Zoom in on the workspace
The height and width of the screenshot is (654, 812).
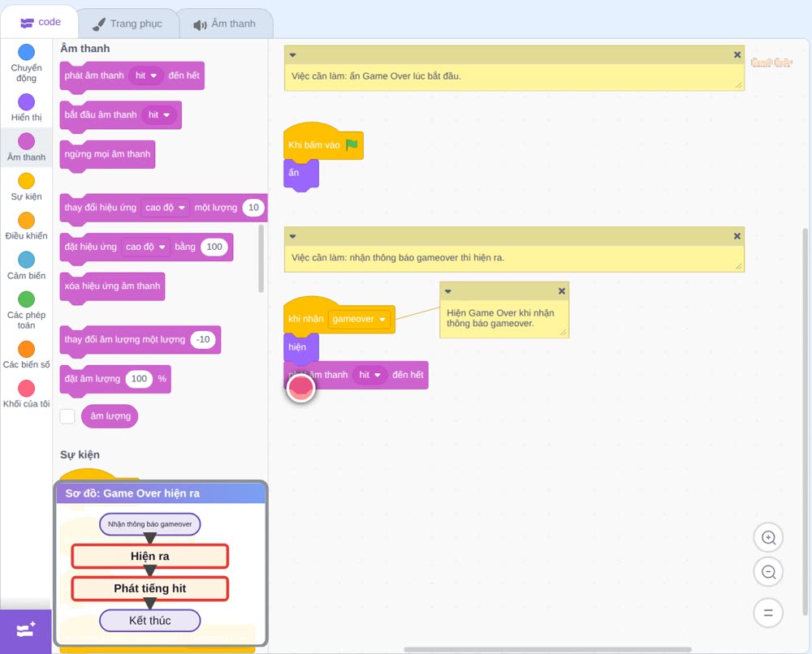(768, 538)
